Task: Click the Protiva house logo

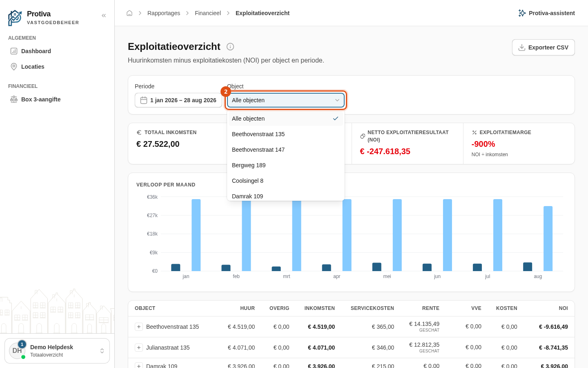Action: [15, 18]
